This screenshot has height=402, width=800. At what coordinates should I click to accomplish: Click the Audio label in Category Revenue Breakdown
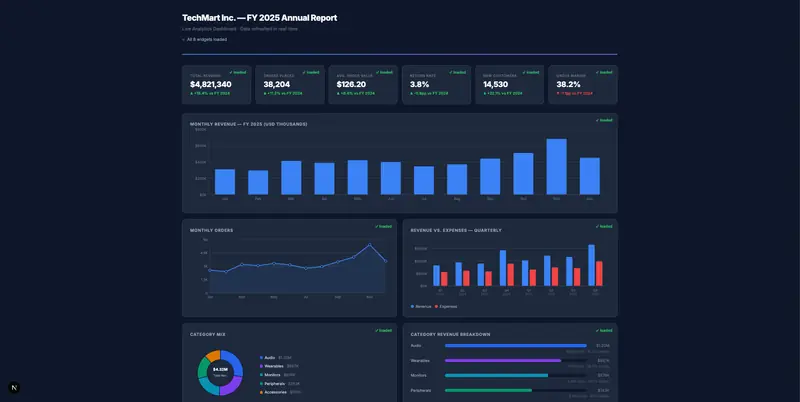[416, 345]
